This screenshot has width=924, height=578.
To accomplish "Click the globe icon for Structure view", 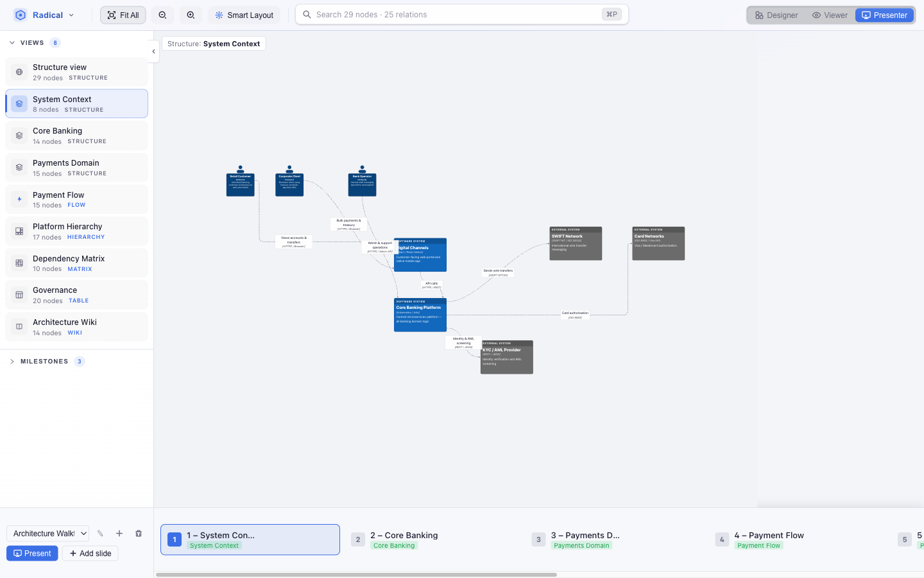I will (19, 72).
